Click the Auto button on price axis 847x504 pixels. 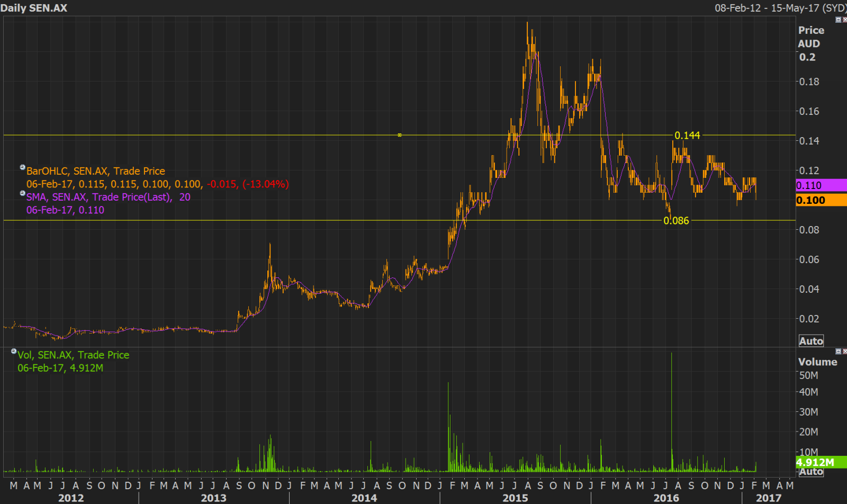pos(811,341)
